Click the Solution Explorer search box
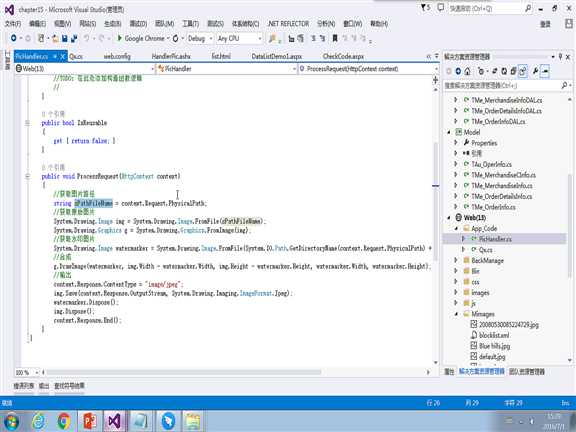 tap(502, 86)
